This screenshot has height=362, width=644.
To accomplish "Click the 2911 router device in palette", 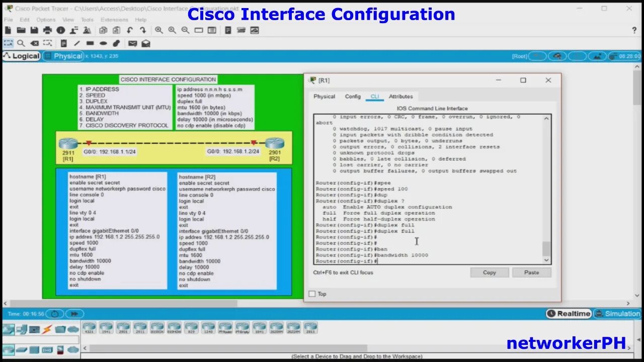I will [140, 328].
